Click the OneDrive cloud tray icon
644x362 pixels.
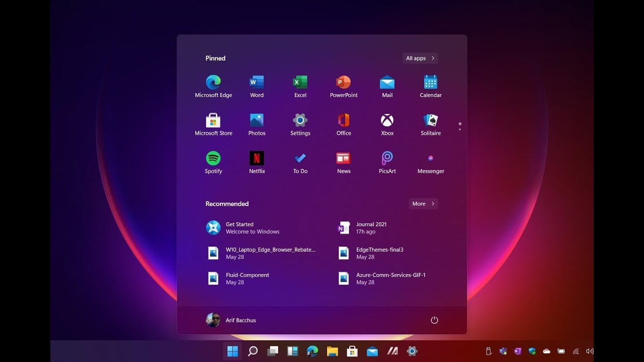(x=547, y=351)
